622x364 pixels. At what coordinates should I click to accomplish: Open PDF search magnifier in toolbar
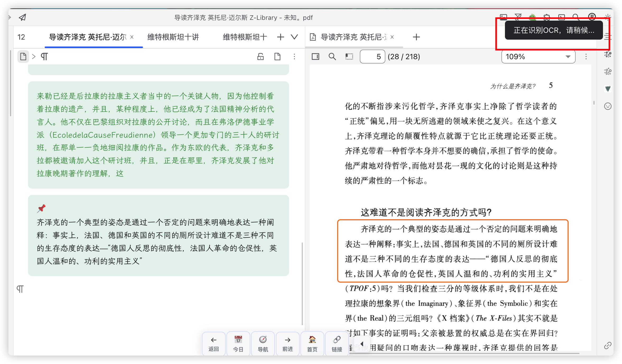click(332, 57)
